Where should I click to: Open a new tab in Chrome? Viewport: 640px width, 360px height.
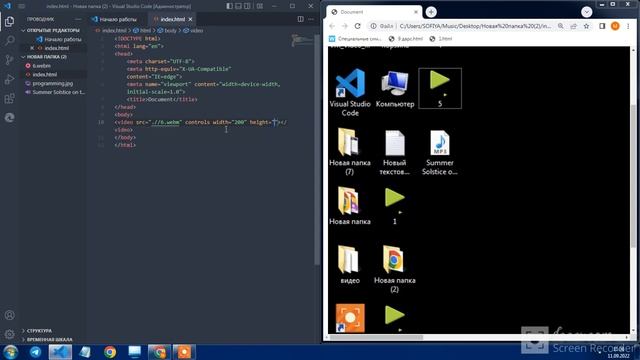[x=431, y=12]
